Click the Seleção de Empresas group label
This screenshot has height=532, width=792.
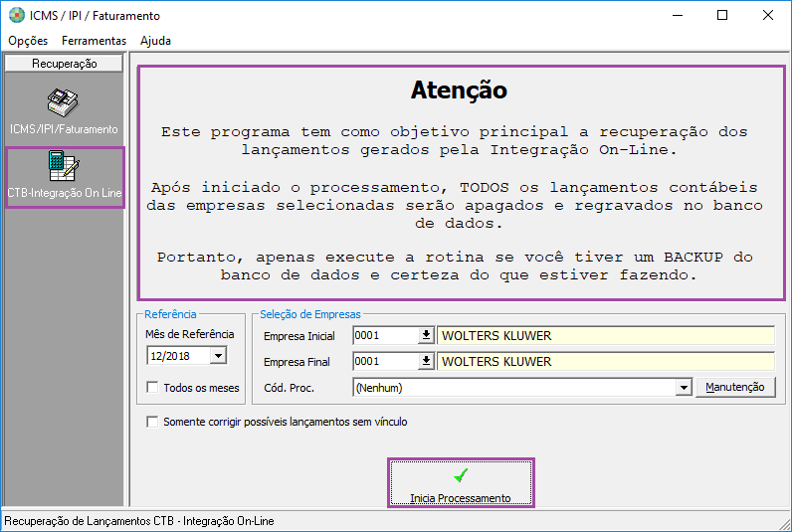pyautogui.click(x=310, y=314)
